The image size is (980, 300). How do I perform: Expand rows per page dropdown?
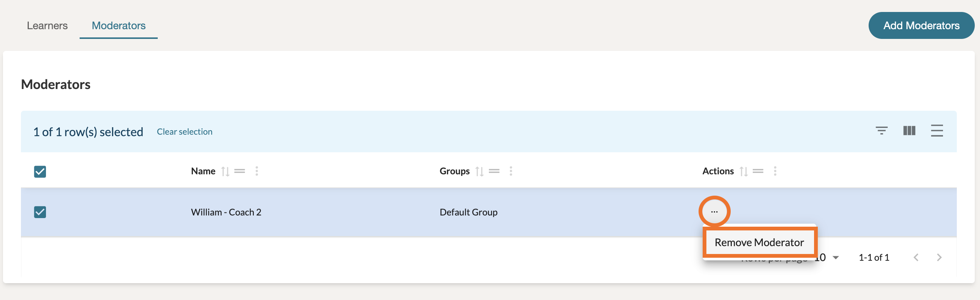[x=835, y=258]
